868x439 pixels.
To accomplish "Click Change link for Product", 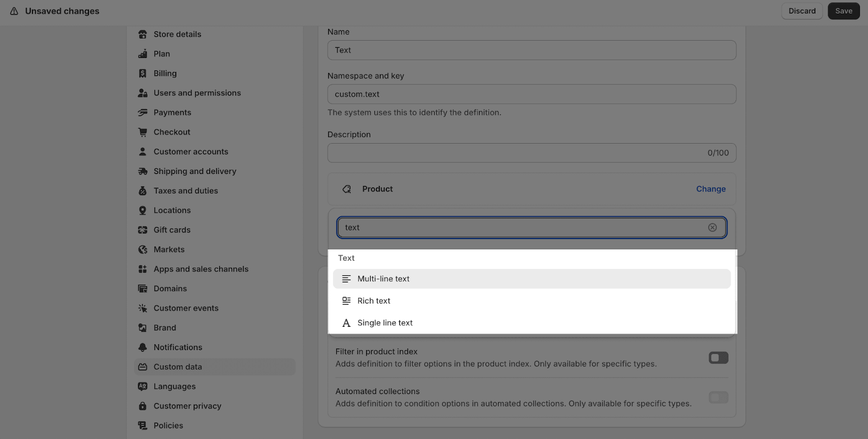I will pyautogui.click(x=711, y=189).
